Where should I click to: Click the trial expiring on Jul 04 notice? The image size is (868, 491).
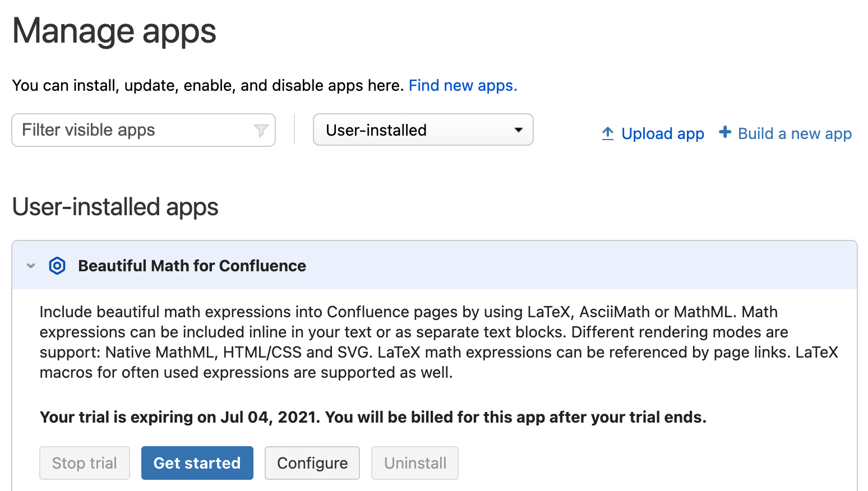(373, 418)
